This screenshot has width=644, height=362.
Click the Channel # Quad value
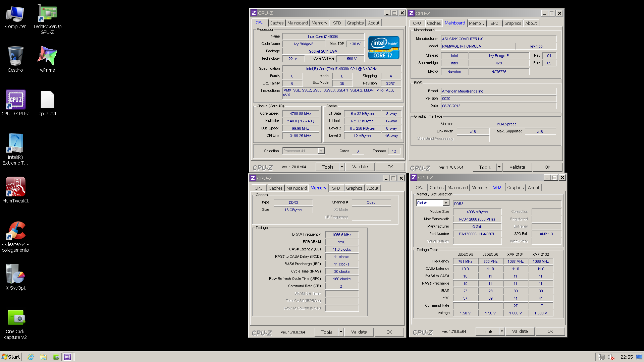[371, 202]
